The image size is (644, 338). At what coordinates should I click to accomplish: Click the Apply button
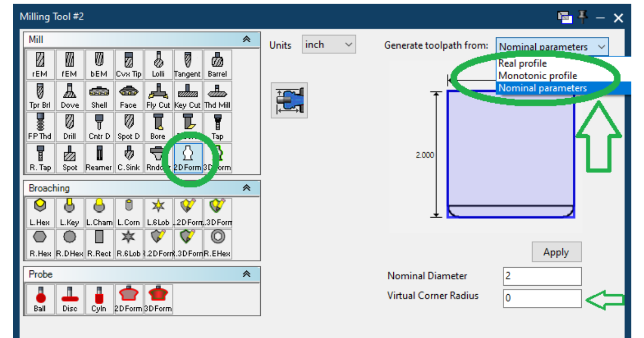(556, 252)
